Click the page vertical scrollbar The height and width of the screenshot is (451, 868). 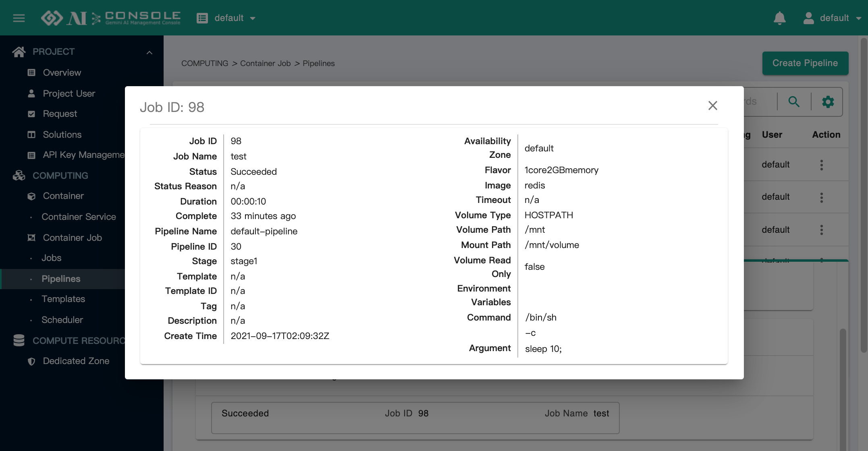864,195
